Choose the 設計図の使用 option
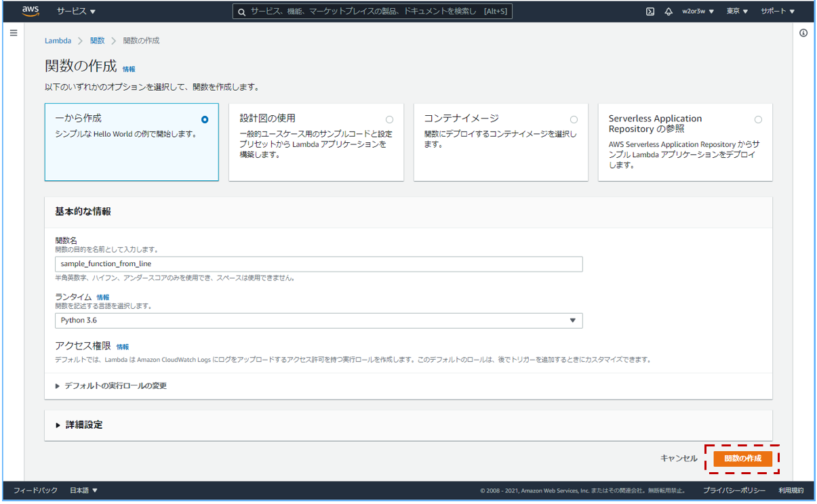The height and width of the screenshot is (504, 817). pyautogui.click(x=389, y=119)
